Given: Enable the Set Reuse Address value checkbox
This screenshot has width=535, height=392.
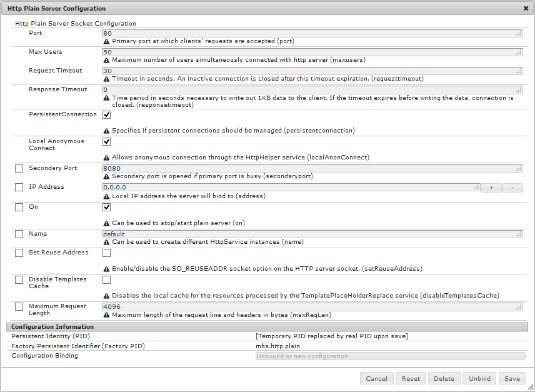Looking at the screenshot, I should (107, 253).
